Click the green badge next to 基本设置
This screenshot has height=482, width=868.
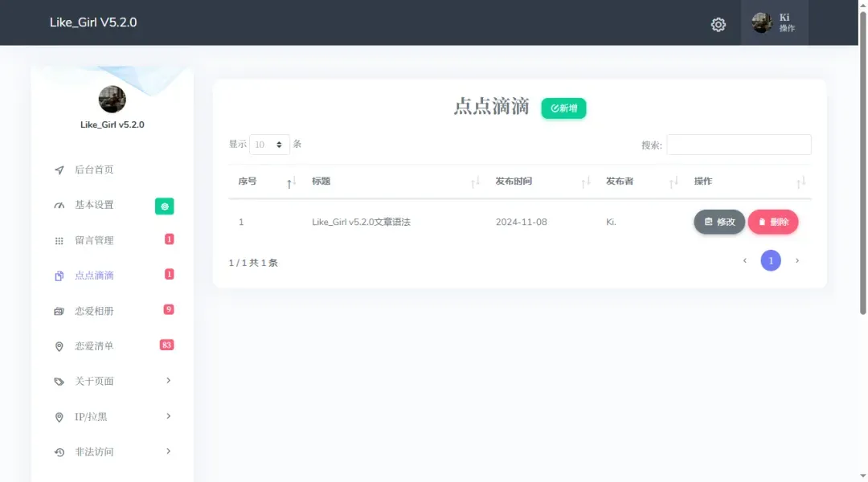pyautogui.click(x=165, y=206)
